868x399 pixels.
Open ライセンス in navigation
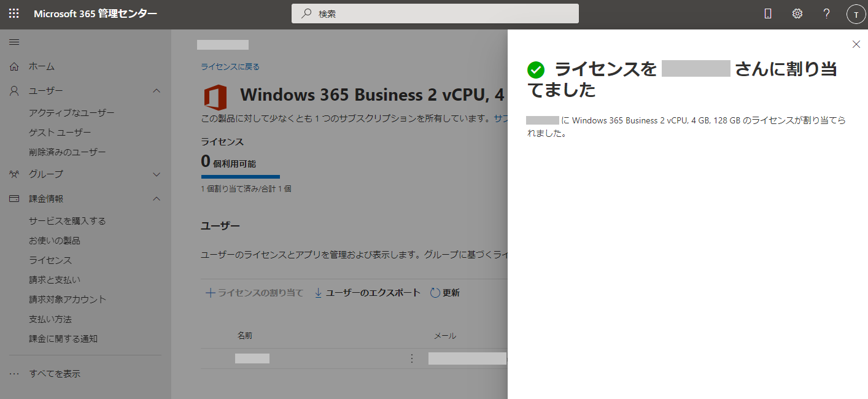click(50, 260)
